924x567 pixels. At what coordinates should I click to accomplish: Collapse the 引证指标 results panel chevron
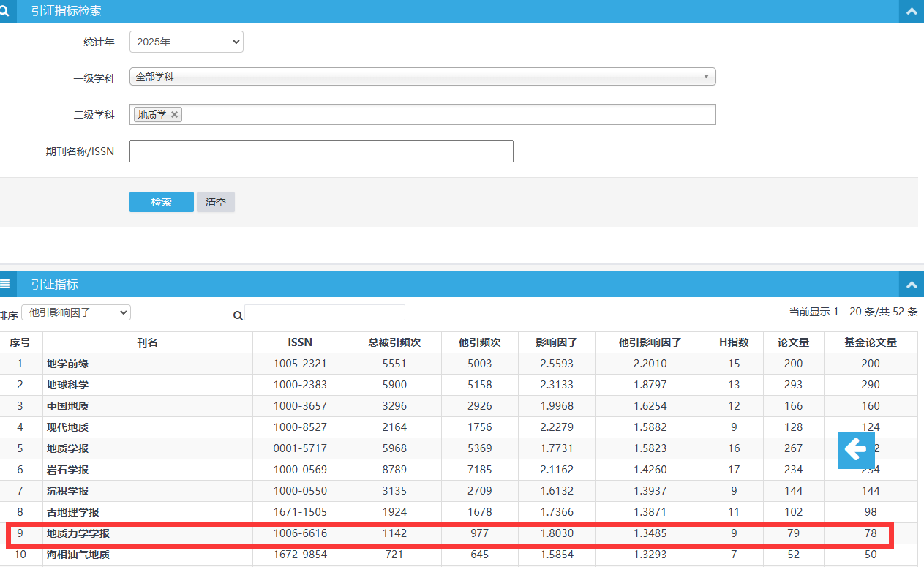pos(912,284)
